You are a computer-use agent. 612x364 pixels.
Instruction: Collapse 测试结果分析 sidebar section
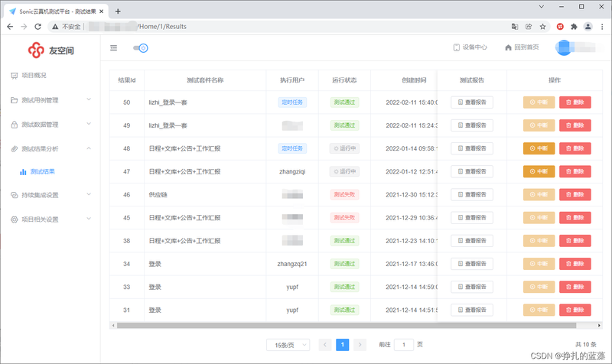tap(50, 148)
